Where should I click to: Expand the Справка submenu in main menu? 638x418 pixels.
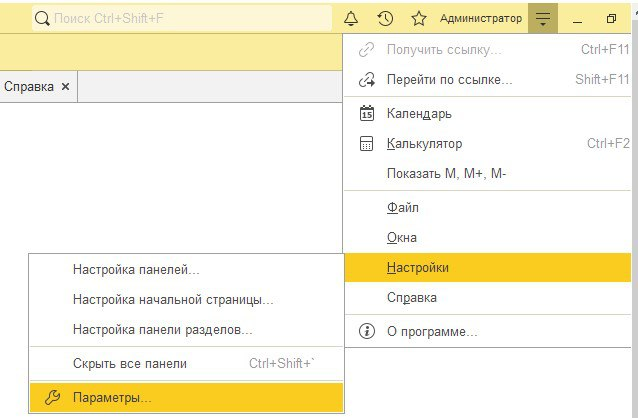pos(487,298)
